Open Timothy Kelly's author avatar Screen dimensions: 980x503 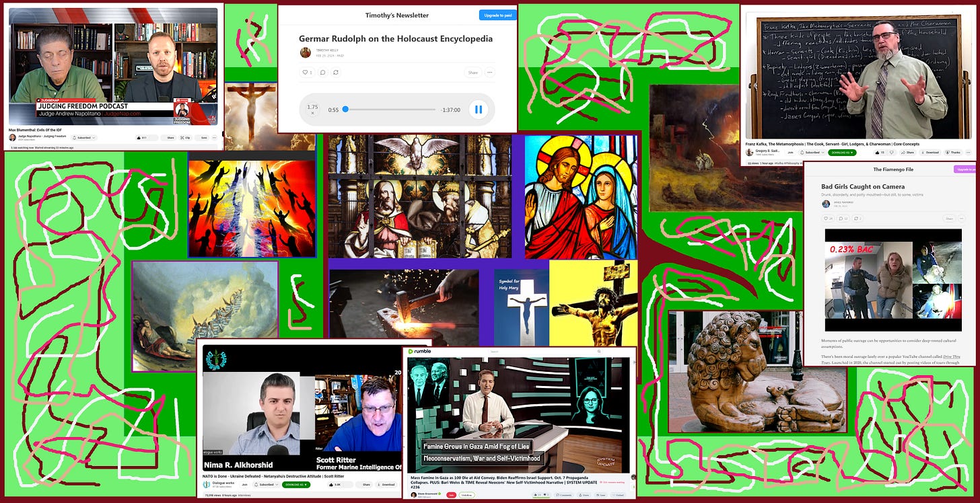(306, 52)
